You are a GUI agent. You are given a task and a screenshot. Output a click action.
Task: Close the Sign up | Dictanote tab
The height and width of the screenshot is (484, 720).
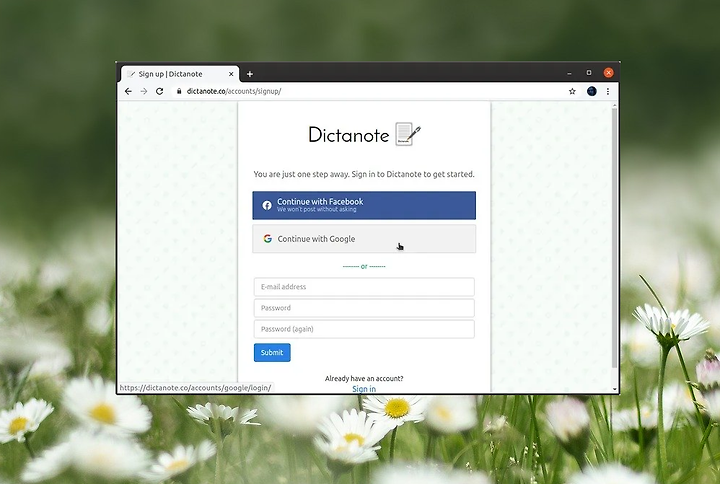click(x=231, y=74)
